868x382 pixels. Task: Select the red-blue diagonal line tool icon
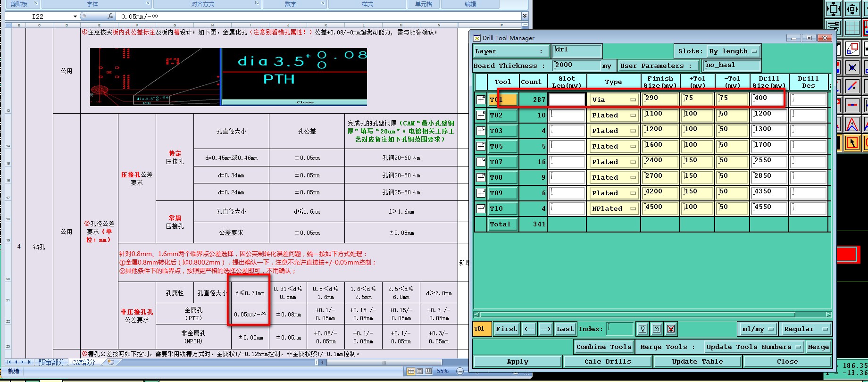point(852,86)
